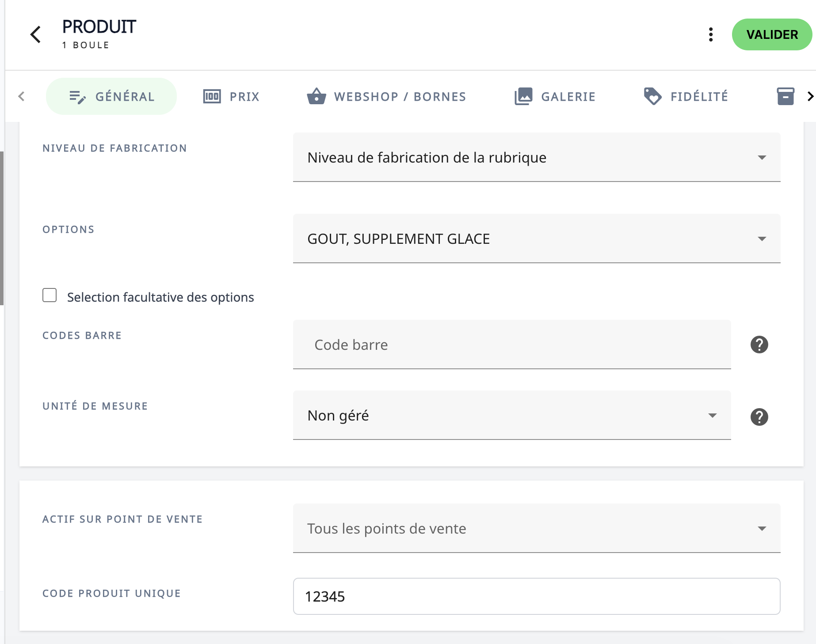Image resolution: width=816 pixels, height=644 pixels.
Task: Select the Général tab
Action: pos(111,96)
